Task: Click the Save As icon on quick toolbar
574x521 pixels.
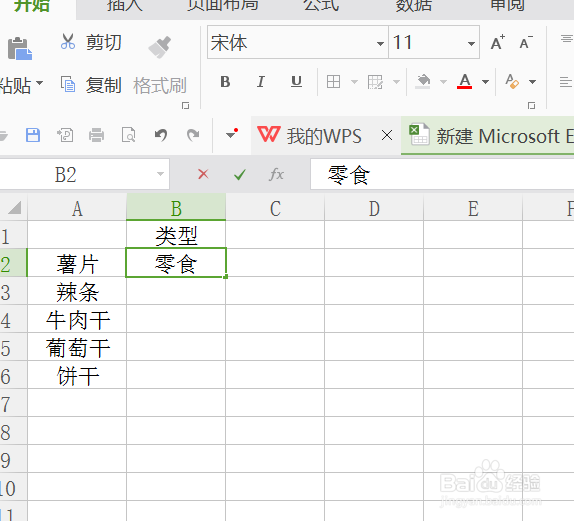Action: point(65,135)
